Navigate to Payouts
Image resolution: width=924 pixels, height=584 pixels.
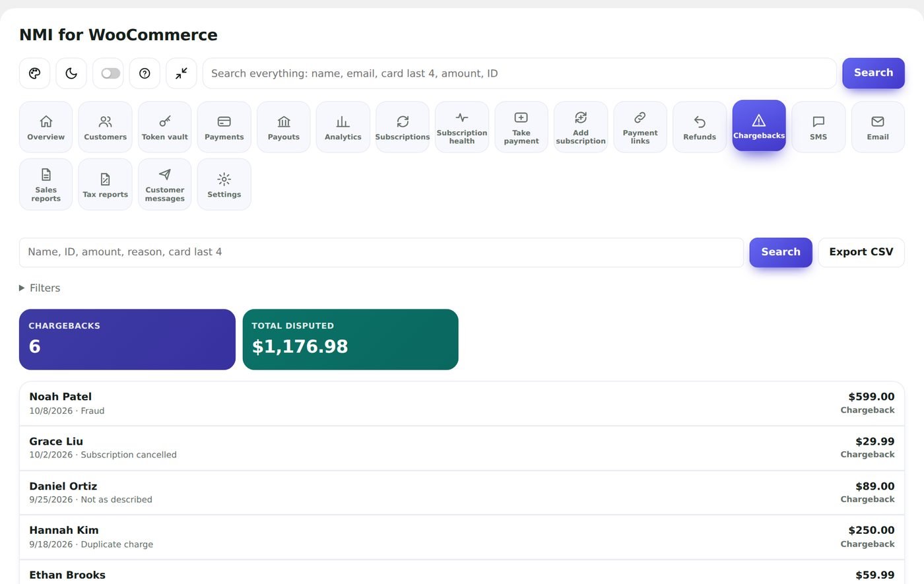284,127
